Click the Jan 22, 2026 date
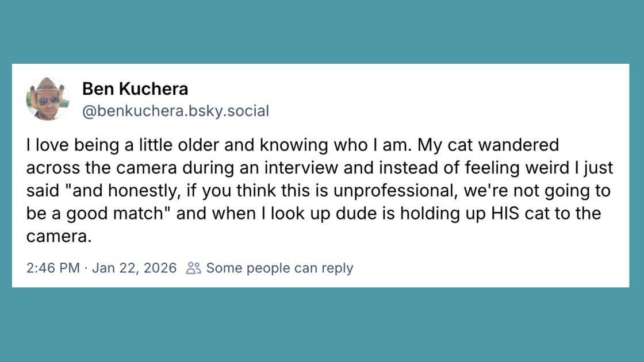The height and width of the screenshot is (362, 644). 133,268
